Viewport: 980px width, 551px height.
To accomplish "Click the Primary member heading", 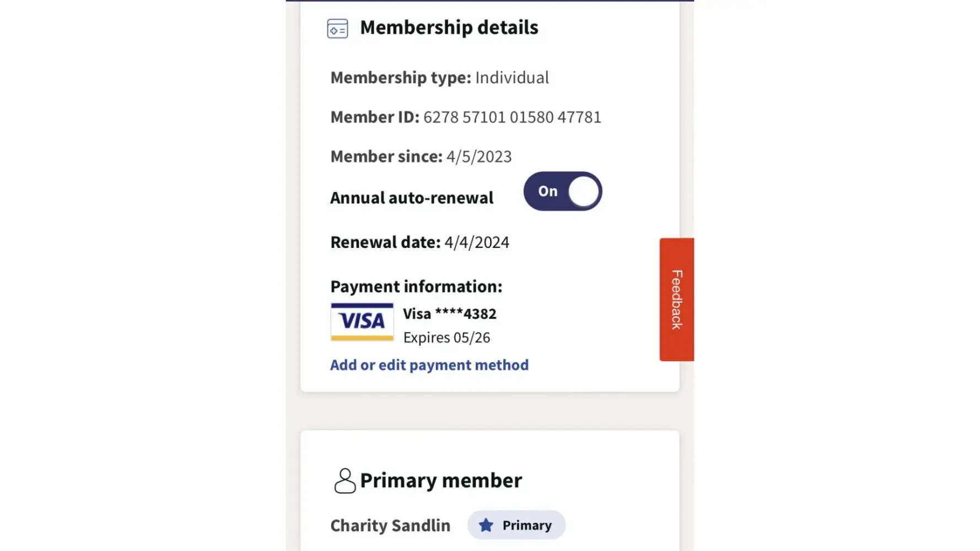I will click(x=440, y=480).
